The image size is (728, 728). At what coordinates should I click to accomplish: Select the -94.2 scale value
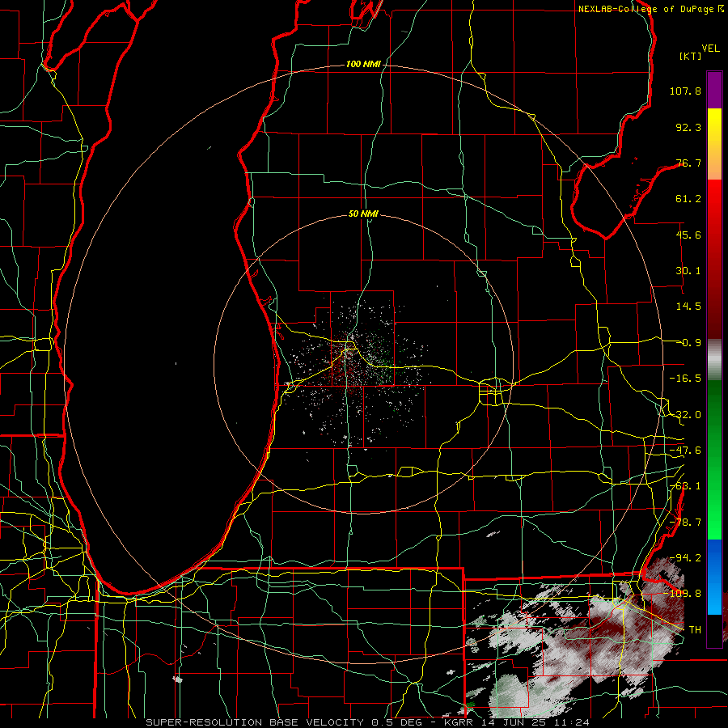[x=685, y=558]
